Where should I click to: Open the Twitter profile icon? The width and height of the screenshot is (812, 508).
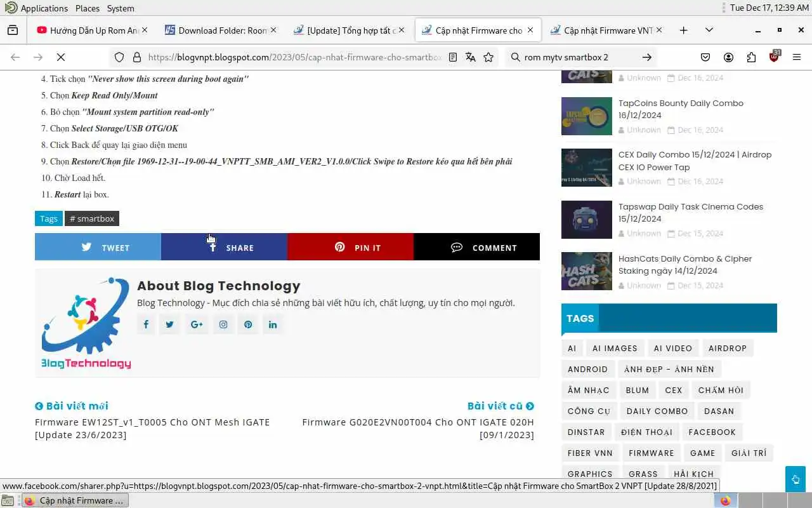169,324
